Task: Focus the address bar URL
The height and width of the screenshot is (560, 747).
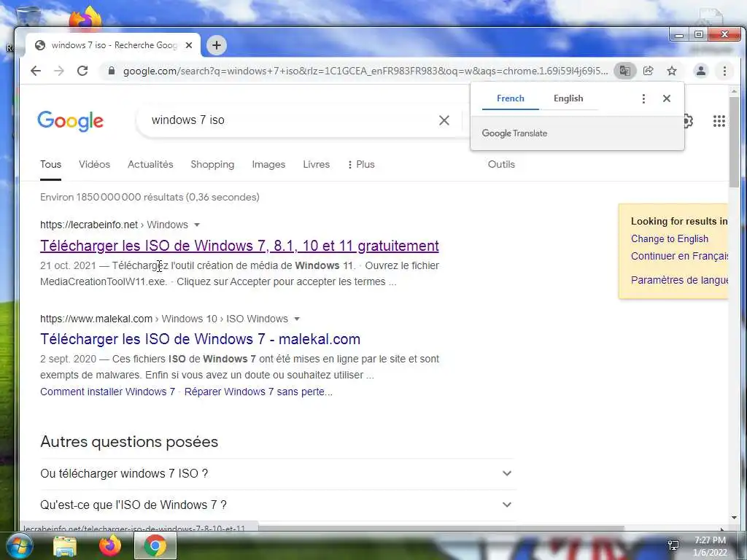Action: click(365, 71)
